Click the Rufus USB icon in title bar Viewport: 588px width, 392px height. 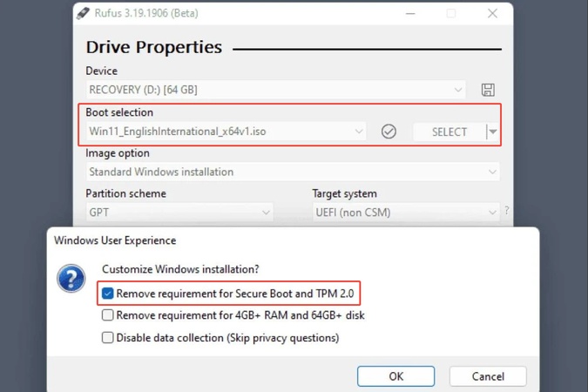[x=84, y=13]
